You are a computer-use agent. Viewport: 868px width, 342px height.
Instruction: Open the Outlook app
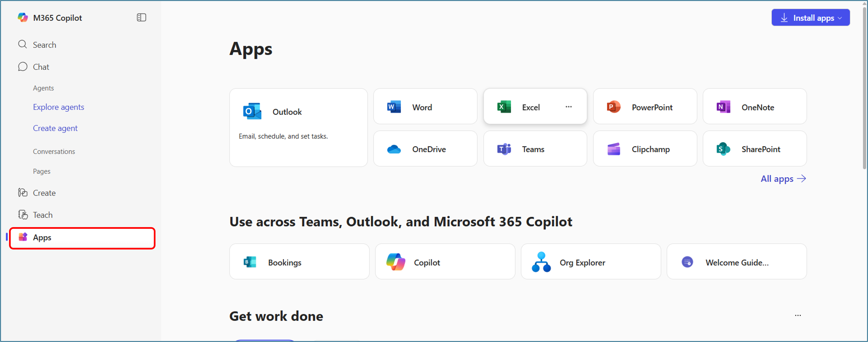click(x=298, y=112)
